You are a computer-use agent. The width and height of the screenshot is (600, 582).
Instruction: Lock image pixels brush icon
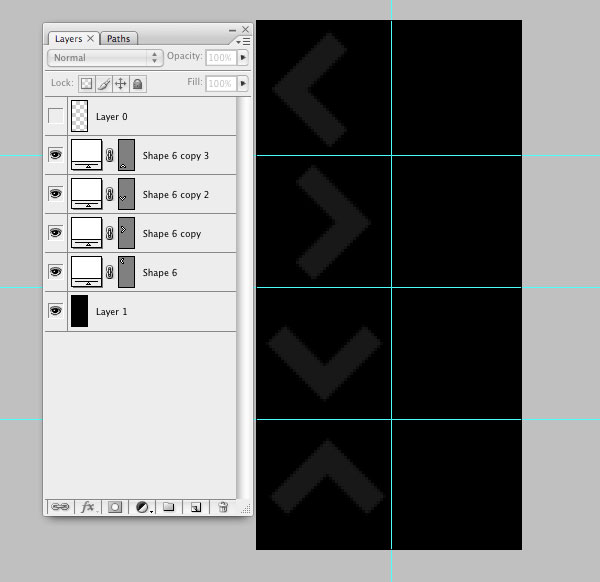[x=104, y=83]
